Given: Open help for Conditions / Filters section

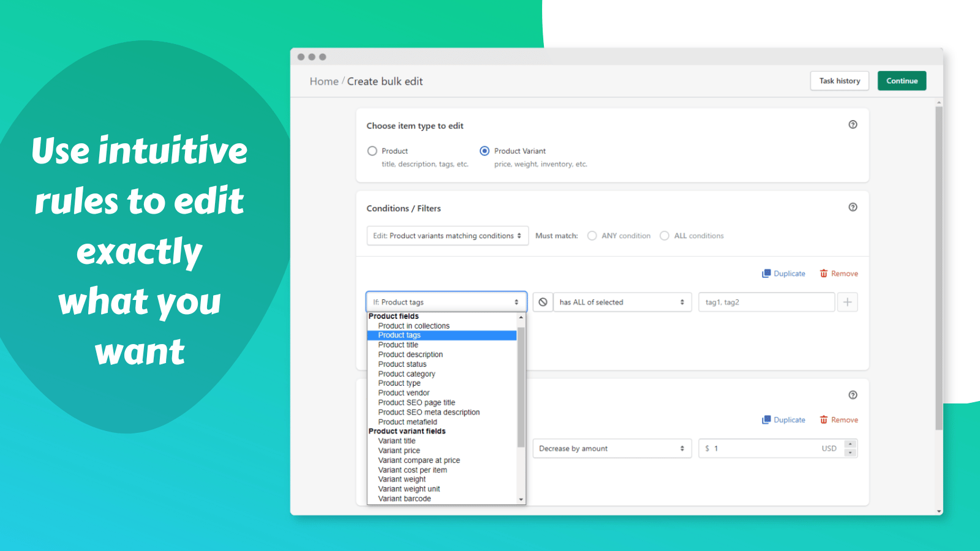Looking at the screenshot, I should coord(853,207).
